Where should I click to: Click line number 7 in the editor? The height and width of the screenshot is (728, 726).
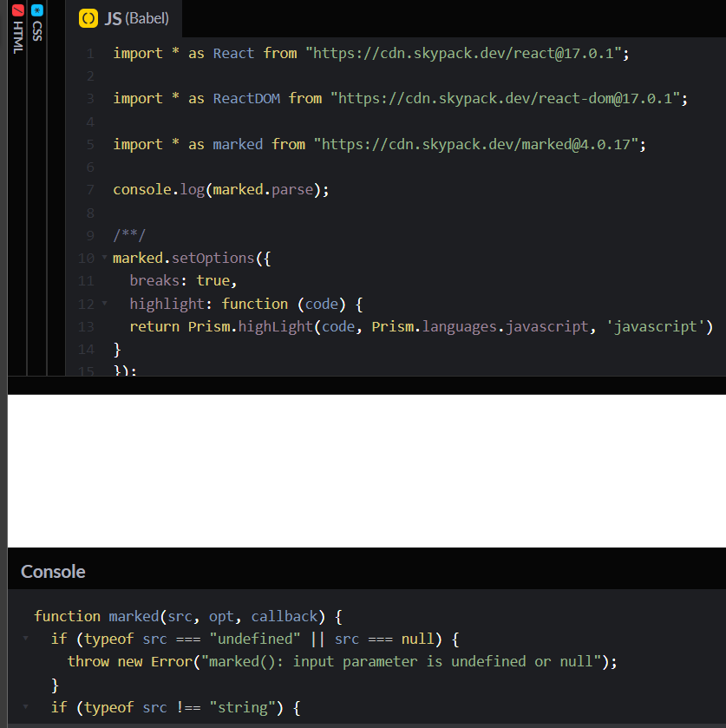[x=89, y=189]
